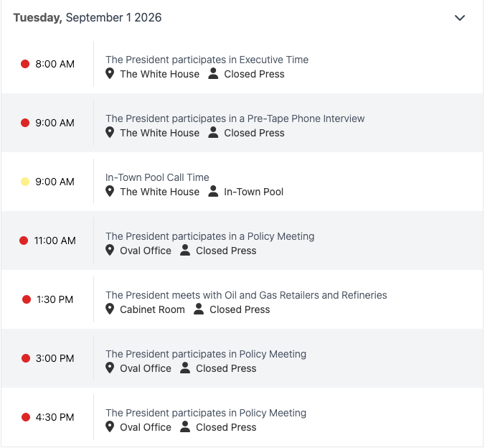
Task: Open the Pre-Tape Phone Interview event
Action: (235, 118)
